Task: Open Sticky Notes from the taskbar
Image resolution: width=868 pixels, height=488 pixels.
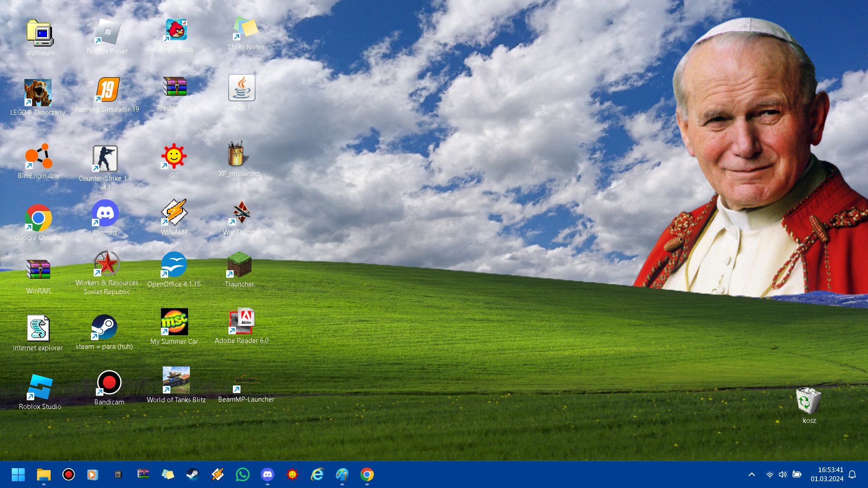Action: coord(168,474)
